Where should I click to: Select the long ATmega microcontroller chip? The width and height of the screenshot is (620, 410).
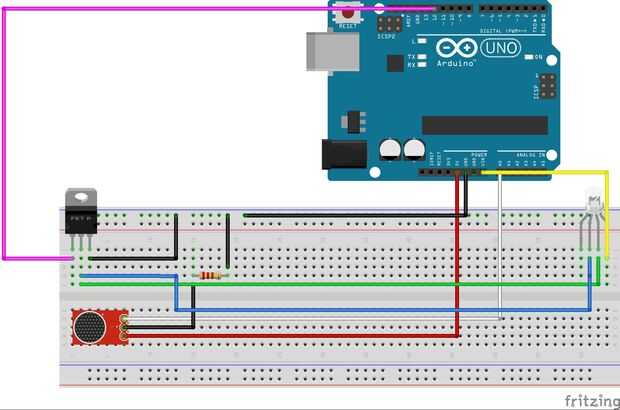pyautogui.click(x=485, y=125)
